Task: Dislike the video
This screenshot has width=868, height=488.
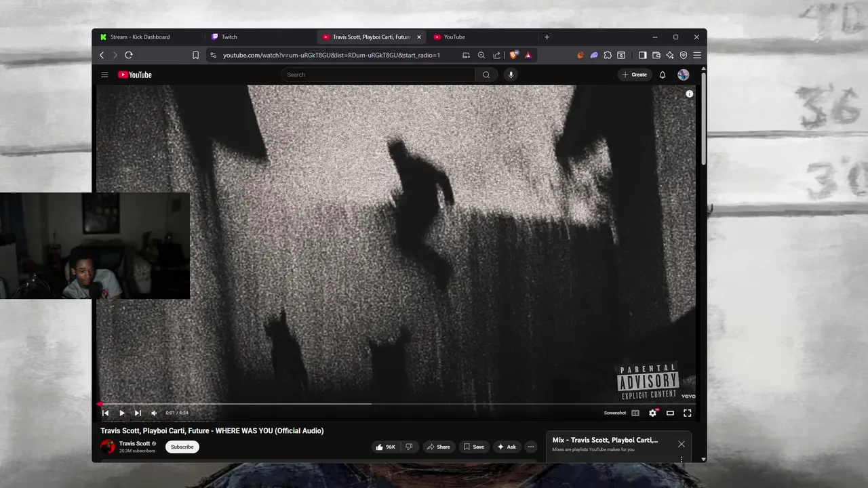Action: pos(409,447)
